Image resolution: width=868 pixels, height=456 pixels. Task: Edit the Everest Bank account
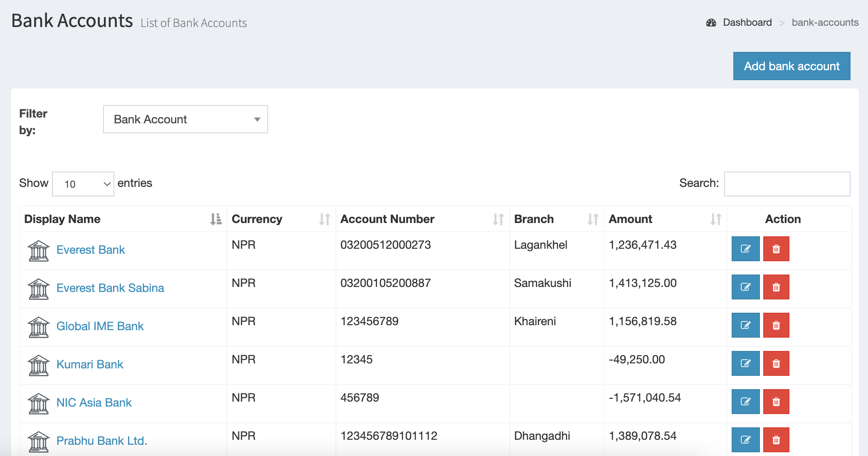tap(745, 249)
